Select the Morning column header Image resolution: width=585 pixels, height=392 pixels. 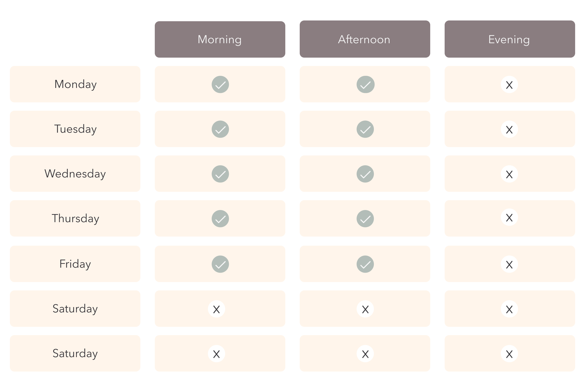point(220,39)
